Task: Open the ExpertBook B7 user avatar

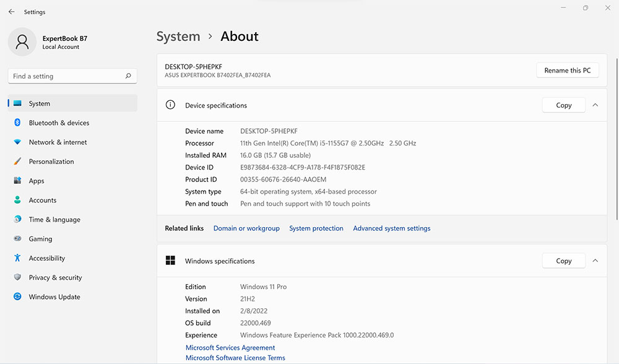Action: [22, 42]
